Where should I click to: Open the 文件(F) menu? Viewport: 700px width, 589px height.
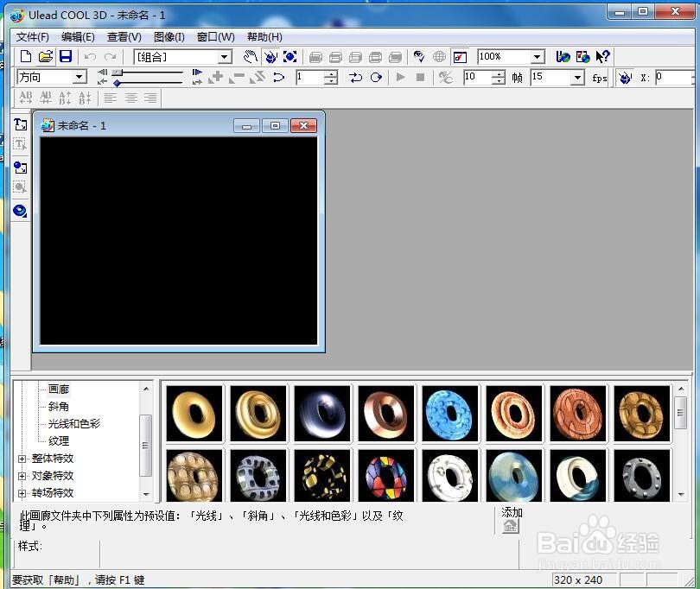click(33, 37)
